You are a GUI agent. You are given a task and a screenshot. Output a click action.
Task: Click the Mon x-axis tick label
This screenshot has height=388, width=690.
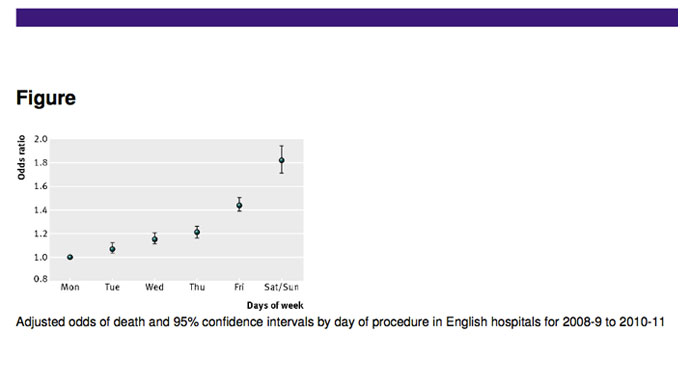click(70, 287)
